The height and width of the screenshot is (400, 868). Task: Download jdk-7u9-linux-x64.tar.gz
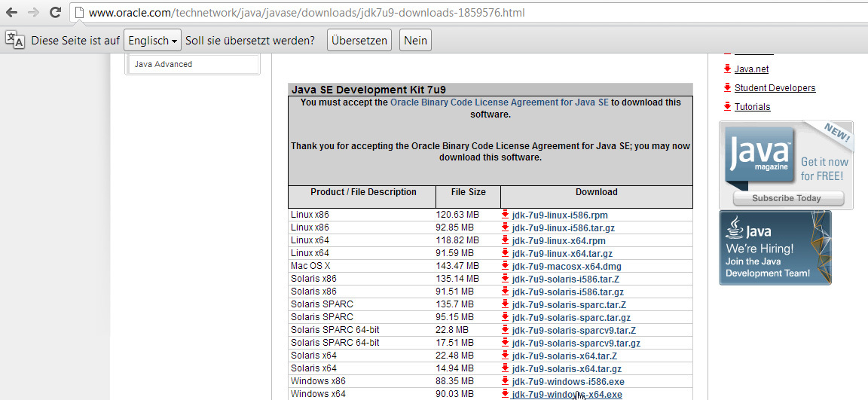pyautogui.click(x=562, y=253)
